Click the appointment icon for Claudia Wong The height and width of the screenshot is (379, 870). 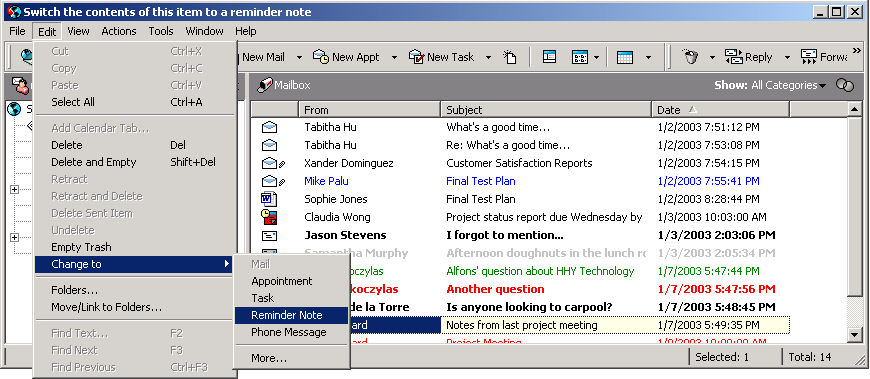(269, 217)
